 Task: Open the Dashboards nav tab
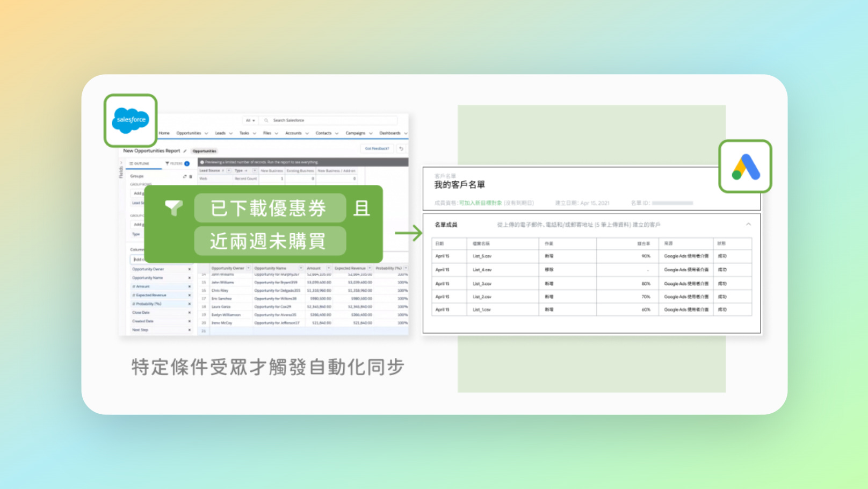[x=390, y=133]
